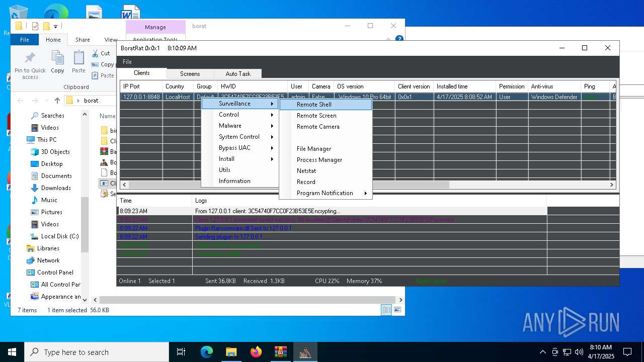The width and height of the screenshot is (644, 362).
Task: Click the Record menu item
Action: pyautogui.click(x=326, y=182)
